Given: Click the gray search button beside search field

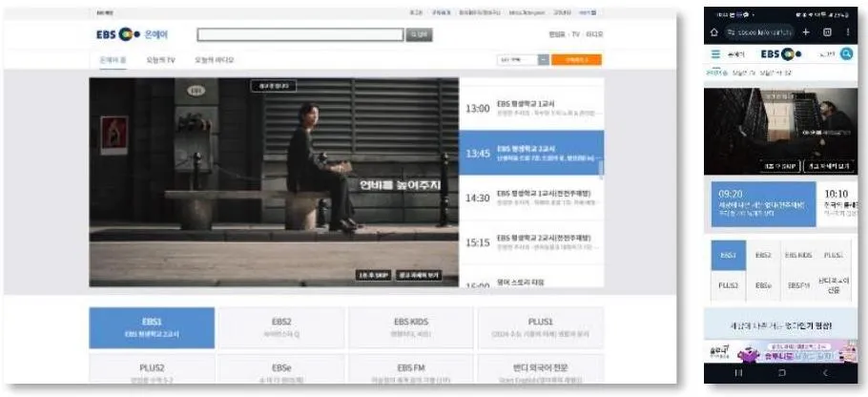Looking at the screenshot, I should (419, 35).
